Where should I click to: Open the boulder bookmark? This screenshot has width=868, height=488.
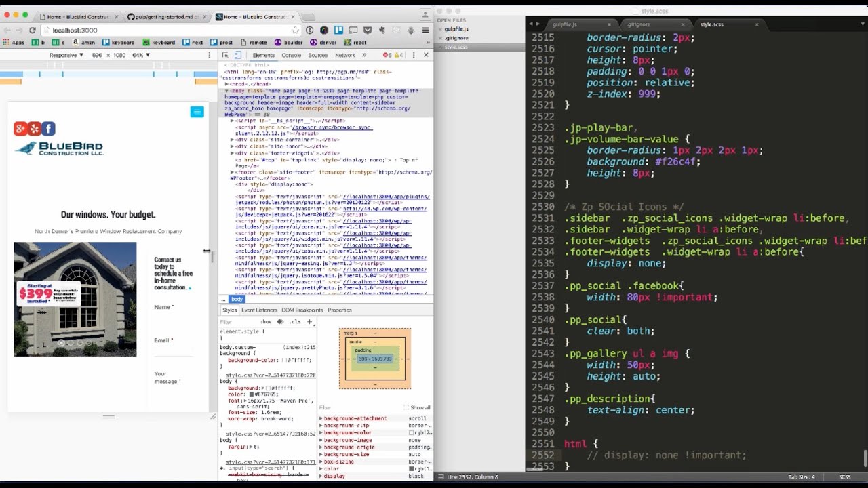point(288,43)
